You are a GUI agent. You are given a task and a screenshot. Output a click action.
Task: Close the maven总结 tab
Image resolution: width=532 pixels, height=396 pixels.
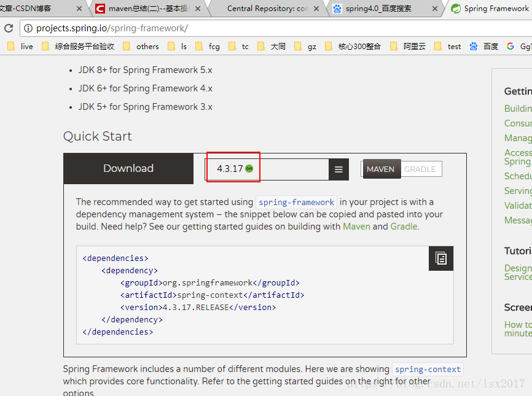[198, 9]
